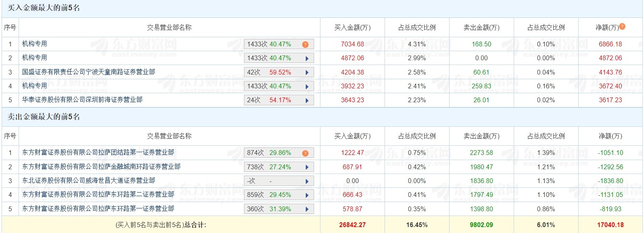
Task: Click the buy amount 4204.38
Action: 352,73
